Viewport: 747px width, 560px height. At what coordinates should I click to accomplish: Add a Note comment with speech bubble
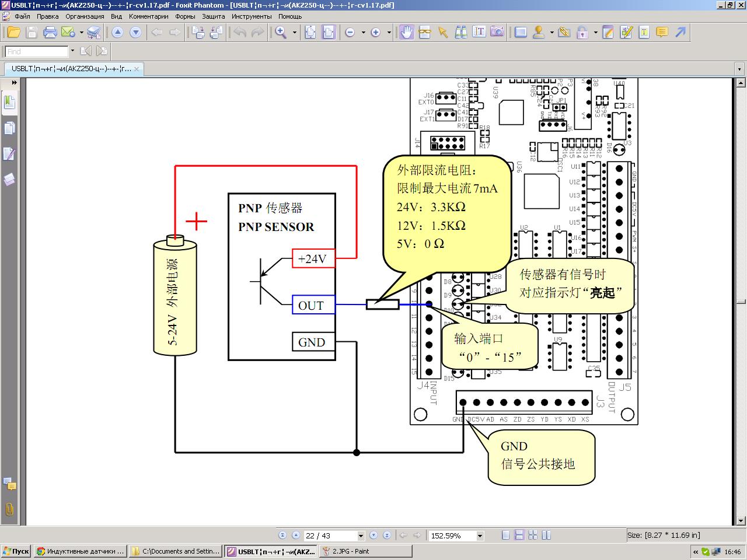[662, 32]
